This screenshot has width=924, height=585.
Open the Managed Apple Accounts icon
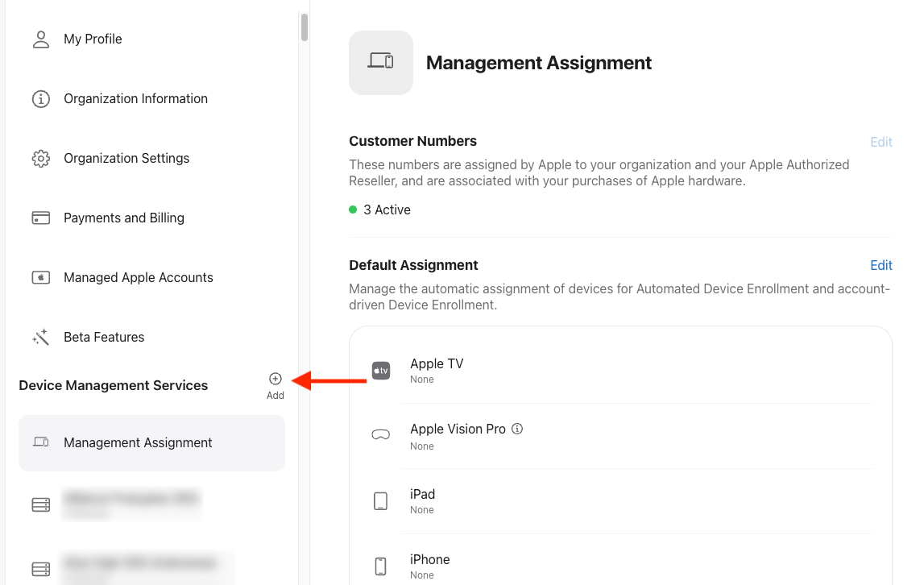point(40,278)
